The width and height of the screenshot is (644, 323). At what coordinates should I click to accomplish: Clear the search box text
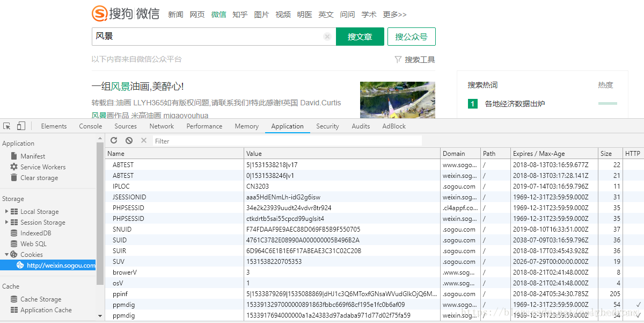click(x=327, y=37)
